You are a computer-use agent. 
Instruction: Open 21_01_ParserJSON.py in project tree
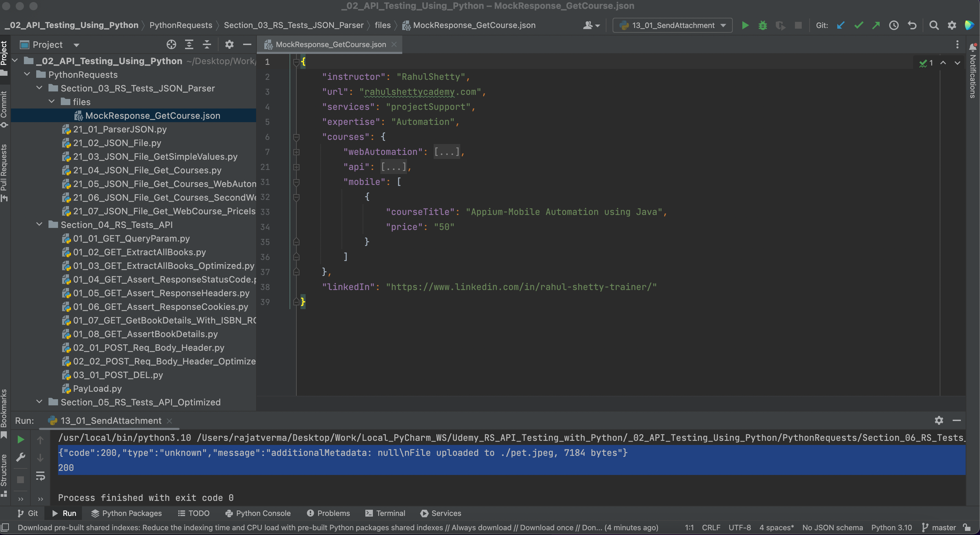pyautogui.click(x=120, y=129)
